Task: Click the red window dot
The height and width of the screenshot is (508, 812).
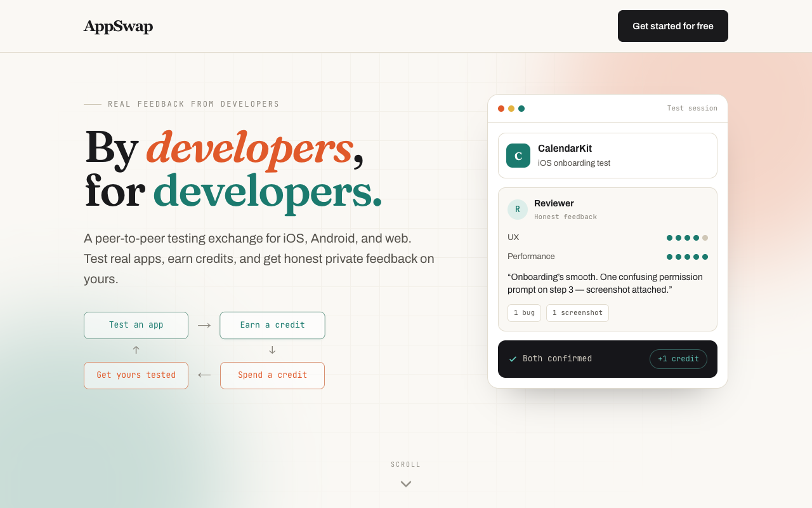Action: pos(501,109)
